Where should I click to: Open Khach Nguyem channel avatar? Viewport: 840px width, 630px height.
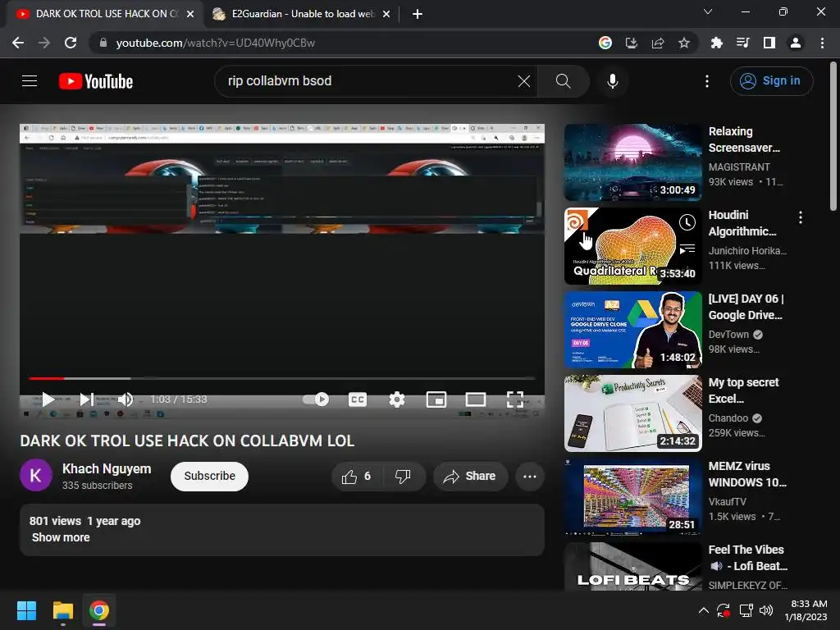pos(36,475)
